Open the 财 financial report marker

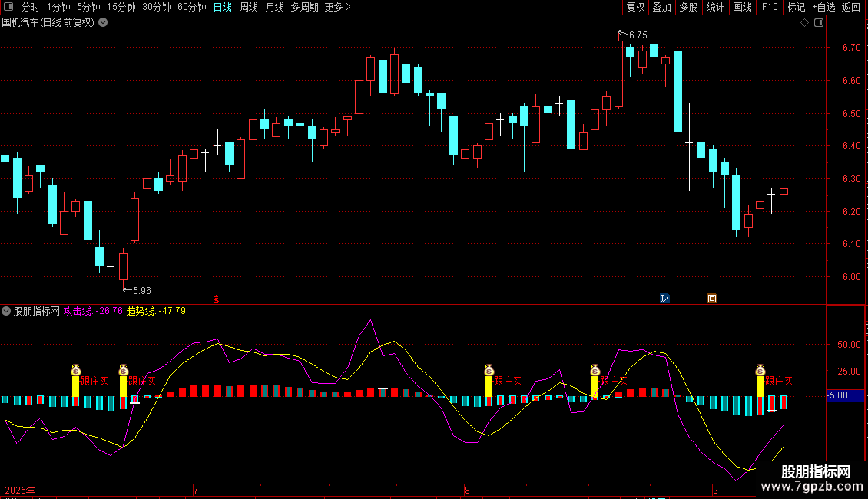[665, 299]
